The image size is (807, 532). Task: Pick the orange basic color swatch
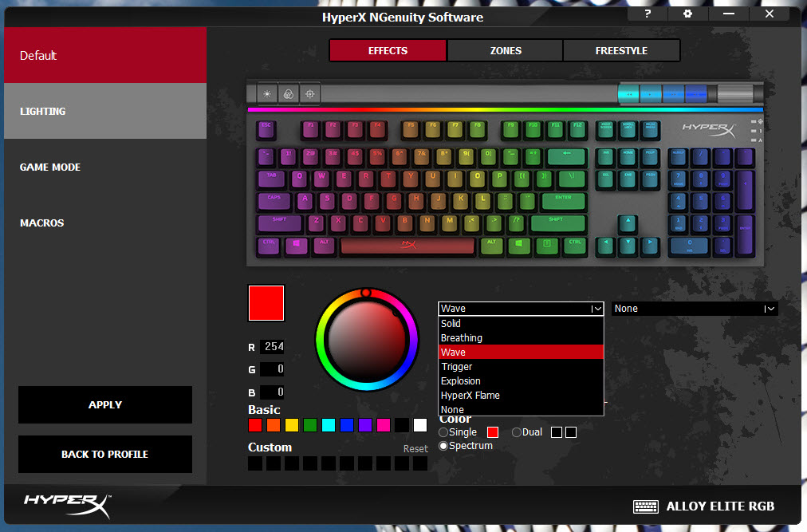pyautogui.click(x=274, y=425)
